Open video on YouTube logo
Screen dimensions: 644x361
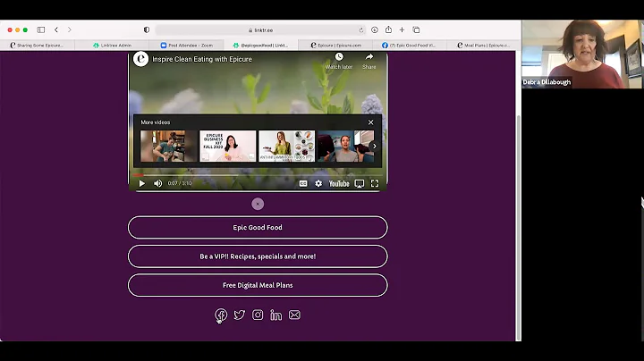(x=339, y=183)
